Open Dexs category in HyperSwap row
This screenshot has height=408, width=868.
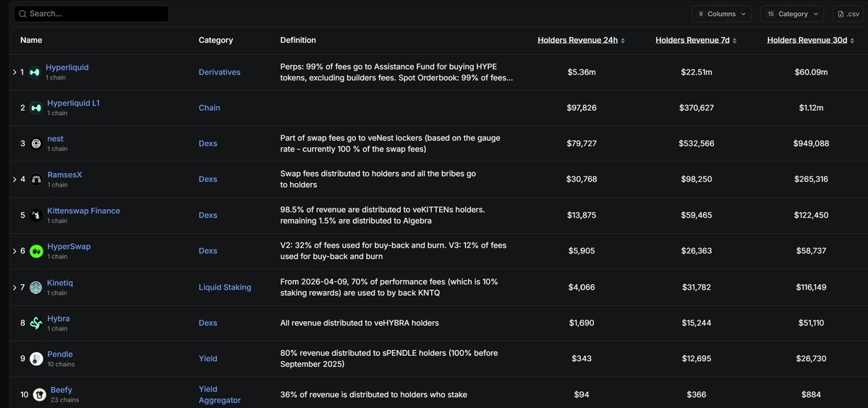[208, 251]
